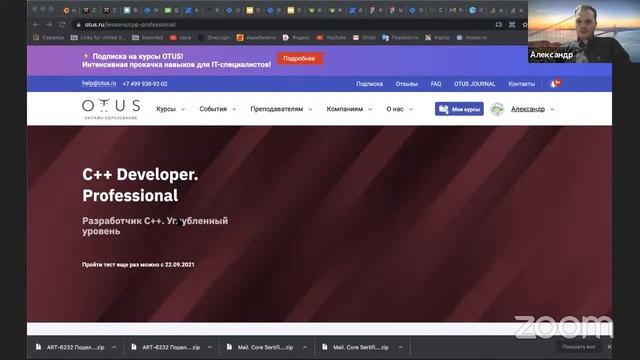Click the Мои курсы button
This screenshot has height=360, width=640.
click(x=459, y=109)
